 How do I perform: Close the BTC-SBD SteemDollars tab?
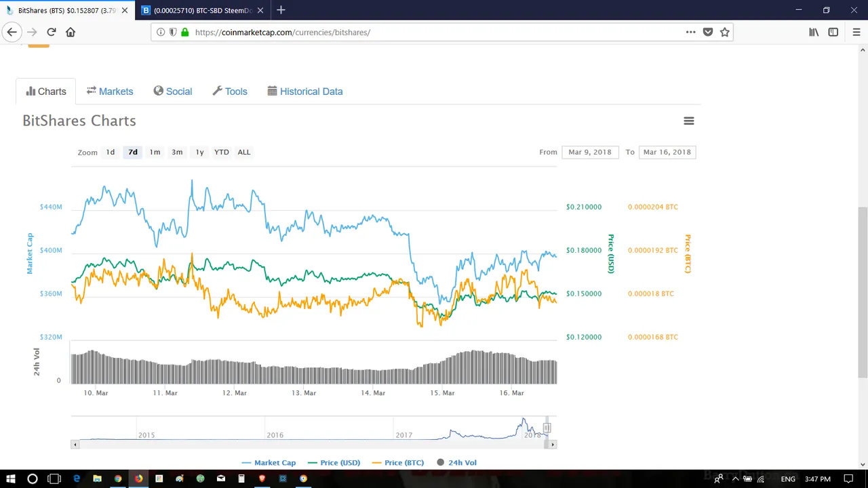(260, 10)
